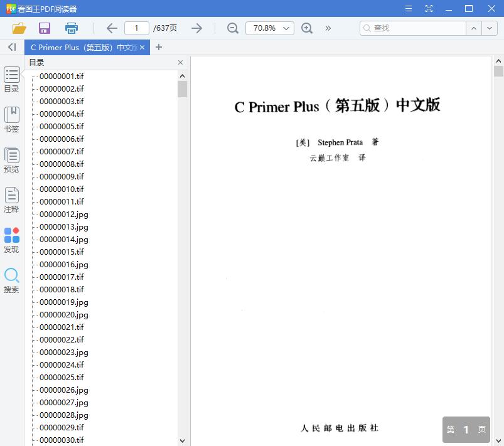504x446 pixels.
Task: Print the document via printer icon
Action: click(x=72, y=28)
